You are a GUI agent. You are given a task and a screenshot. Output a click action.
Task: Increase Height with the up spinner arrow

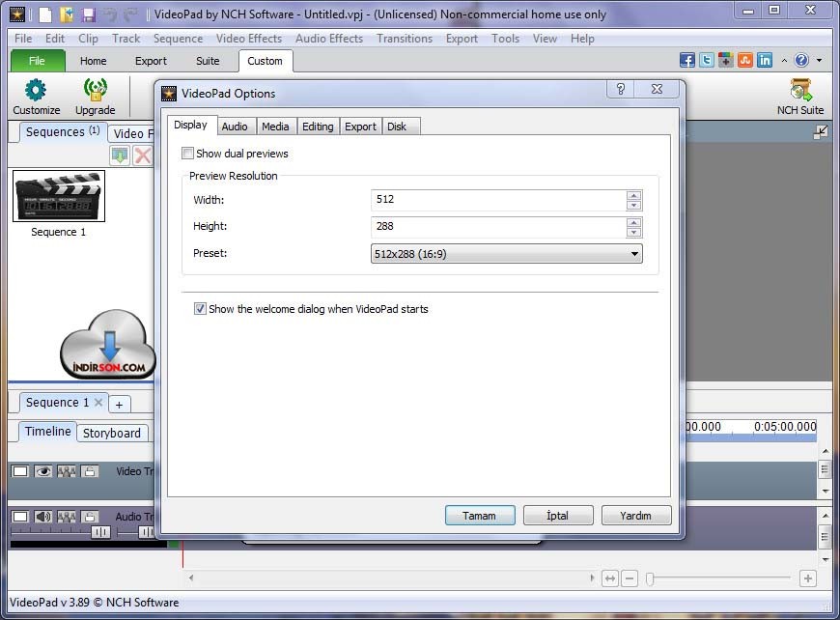pos(633,222)
